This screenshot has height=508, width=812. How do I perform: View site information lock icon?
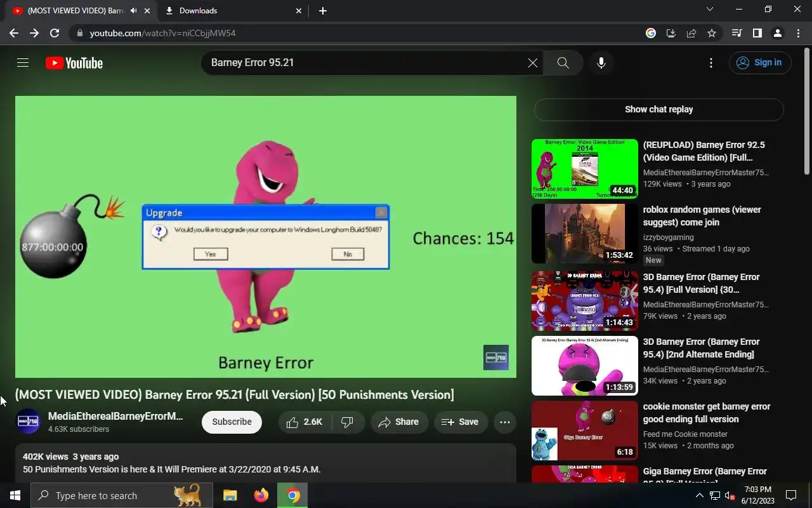pos(79,33)
